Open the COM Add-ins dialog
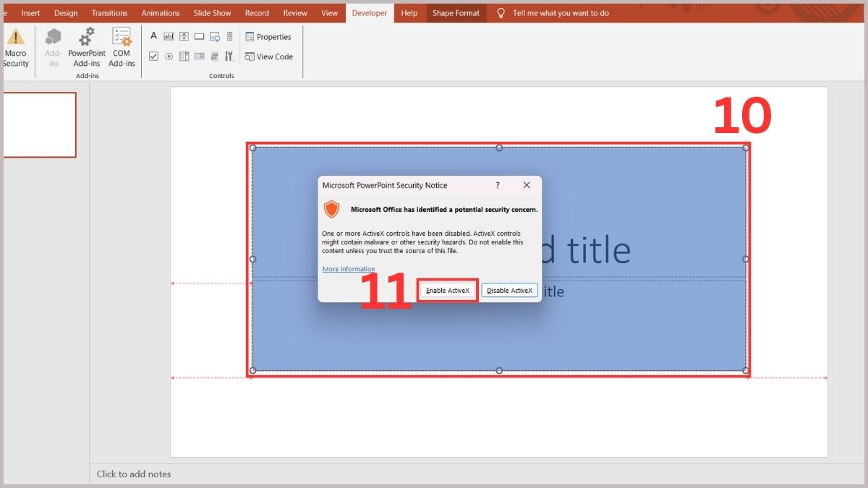The width and height of the screenshot is (868, 488). click(x=121, y=47)
